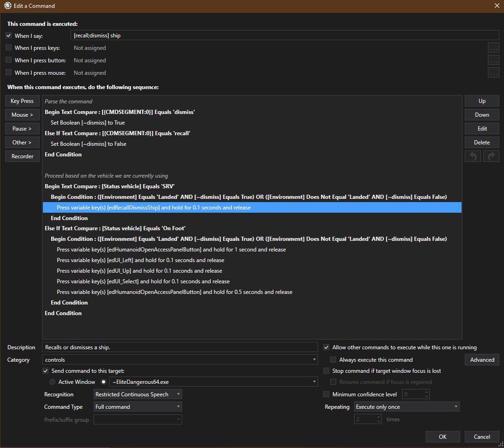Select edHumanoidOpenAccessPanelButton hold 1 second line
This screenshot has width=504, height=448.
252,250
